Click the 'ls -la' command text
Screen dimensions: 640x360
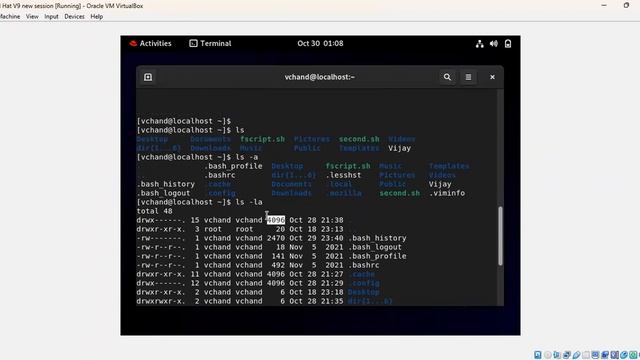(249, 202)
